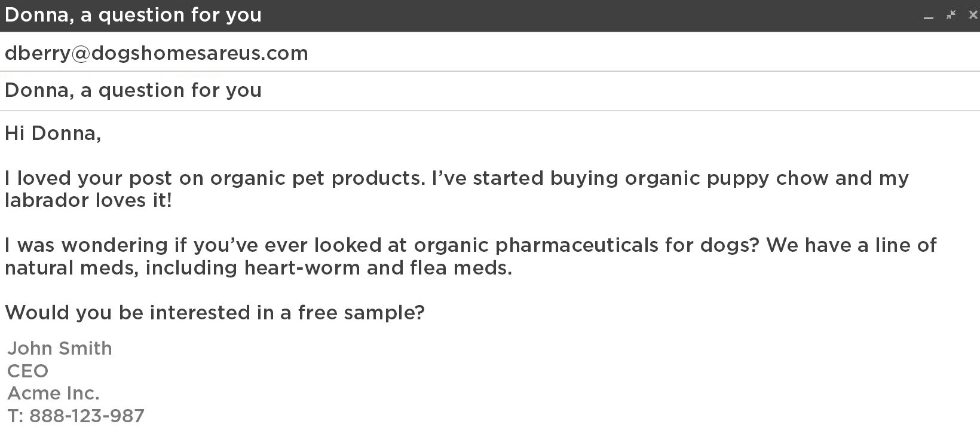Image resolution: width=980 pixels, height=433 pixels.
Task: Click the line starting "I was wondering"
Action: coord(470,245)
